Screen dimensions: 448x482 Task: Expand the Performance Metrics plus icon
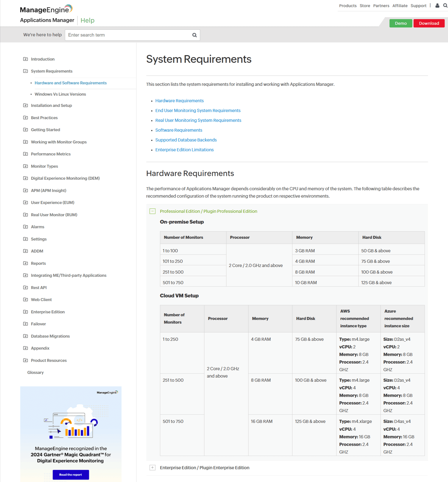point(26,154)
